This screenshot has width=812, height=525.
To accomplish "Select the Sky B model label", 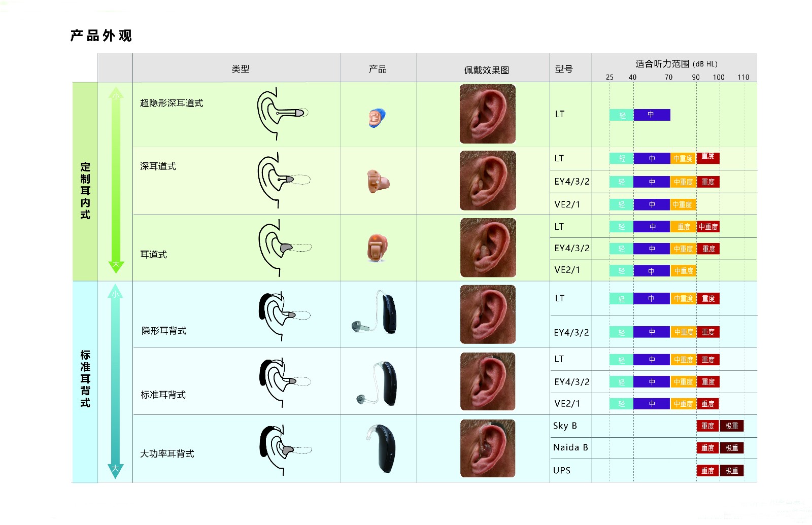I will pos(565,426).
